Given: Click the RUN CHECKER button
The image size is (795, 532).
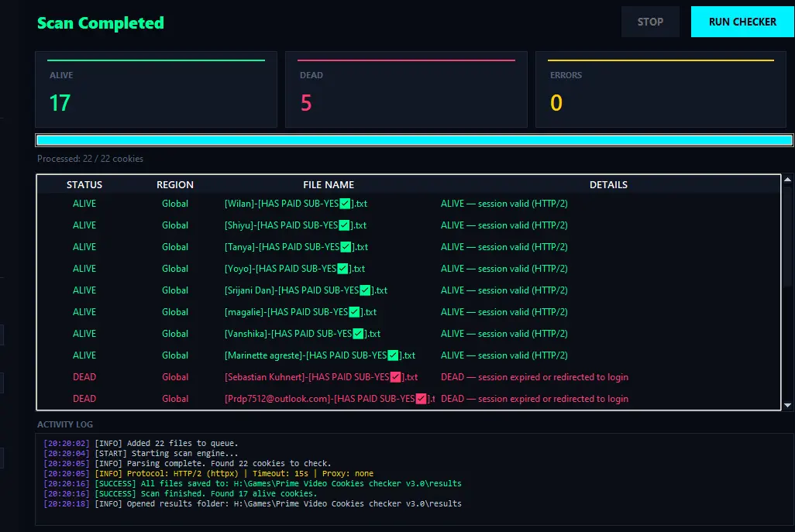Looking at the screenshot, I should click(742, 22).
